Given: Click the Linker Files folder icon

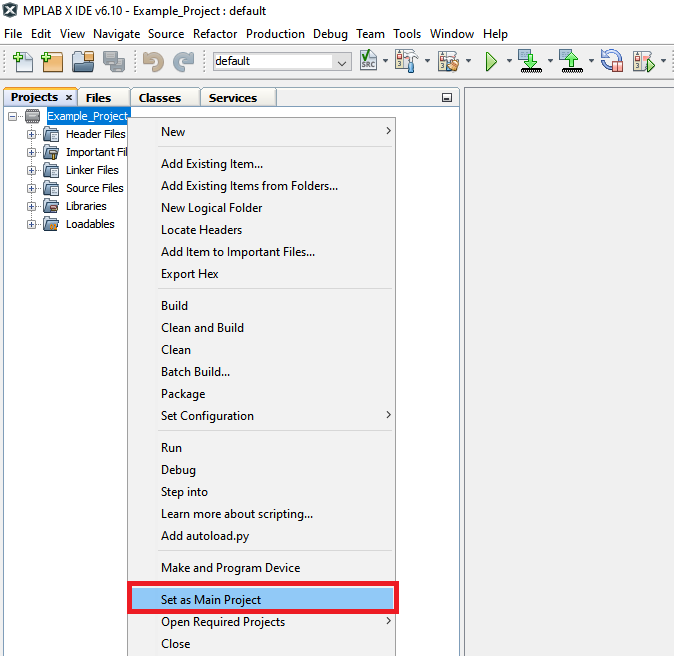Looking at the screenshot, I should [x=51, y=170].
